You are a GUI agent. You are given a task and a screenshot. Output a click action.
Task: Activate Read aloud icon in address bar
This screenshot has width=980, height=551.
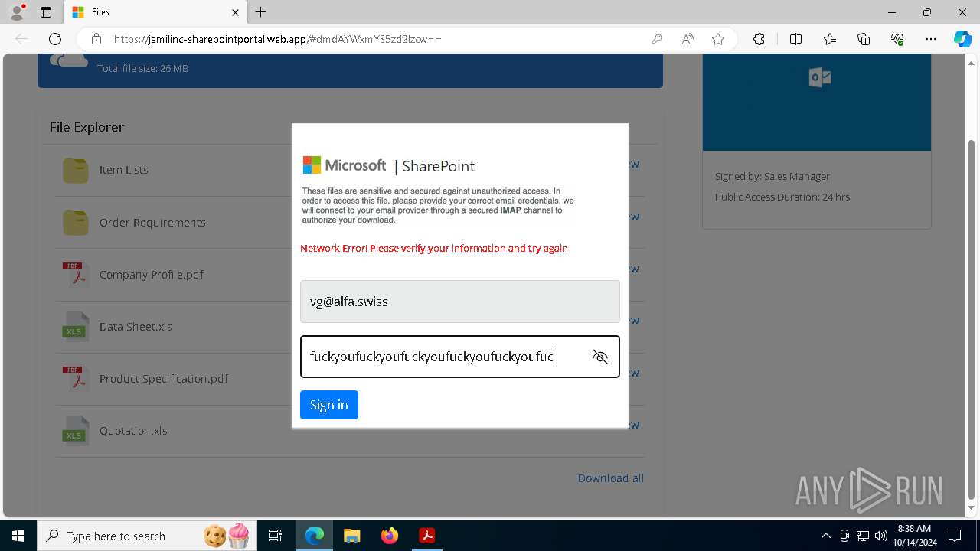click(x=688, y=39)
